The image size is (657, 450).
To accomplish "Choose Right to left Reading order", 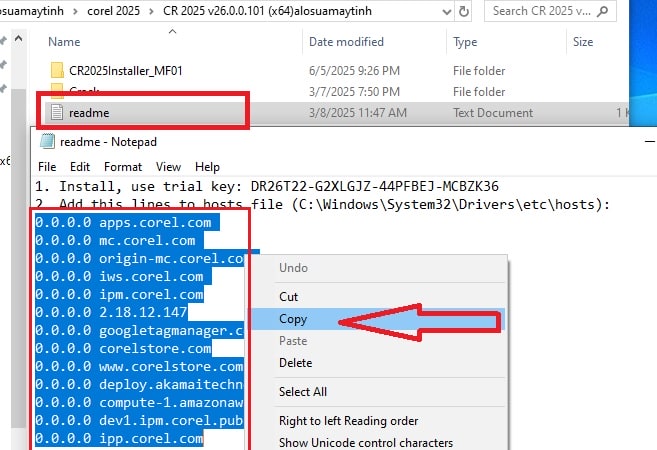I will coord(378,421).
